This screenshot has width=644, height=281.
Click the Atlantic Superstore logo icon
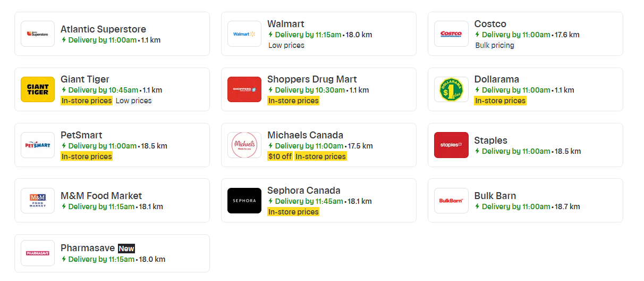38,34
